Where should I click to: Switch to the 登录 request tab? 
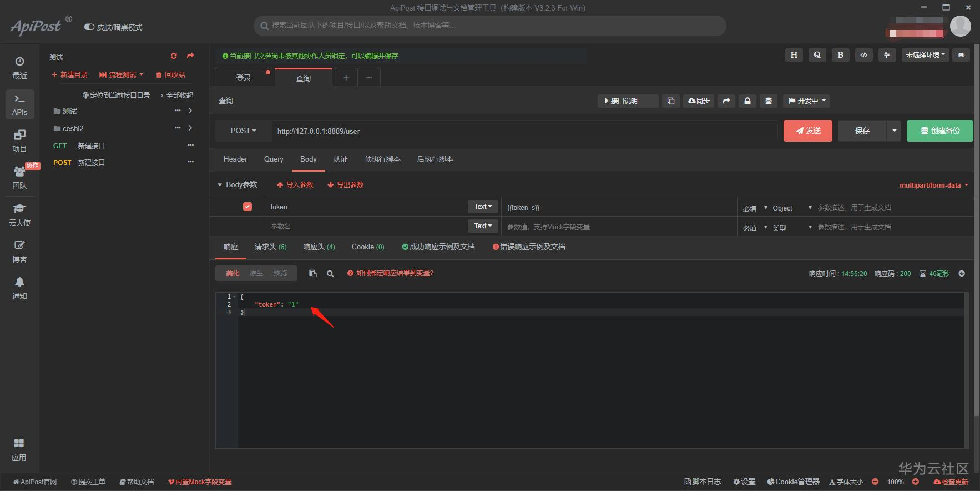244,78
